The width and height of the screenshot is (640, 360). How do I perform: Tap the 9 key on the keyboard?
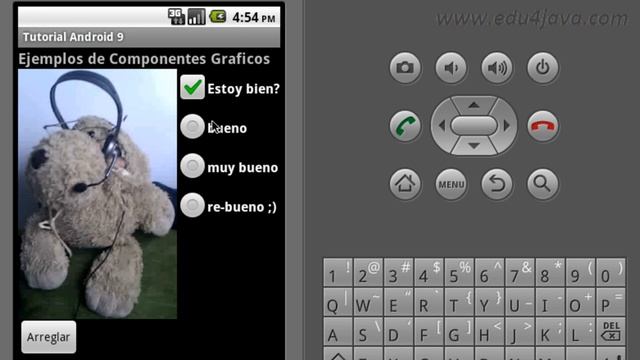(x=581, y=272)
